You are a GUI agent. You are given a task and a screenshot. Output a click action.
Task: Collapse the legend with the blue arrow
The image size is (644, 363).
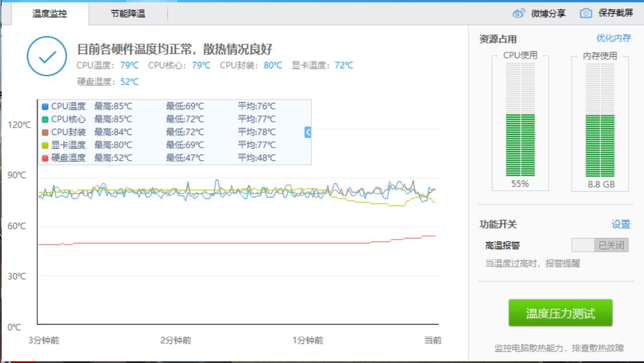308,132
